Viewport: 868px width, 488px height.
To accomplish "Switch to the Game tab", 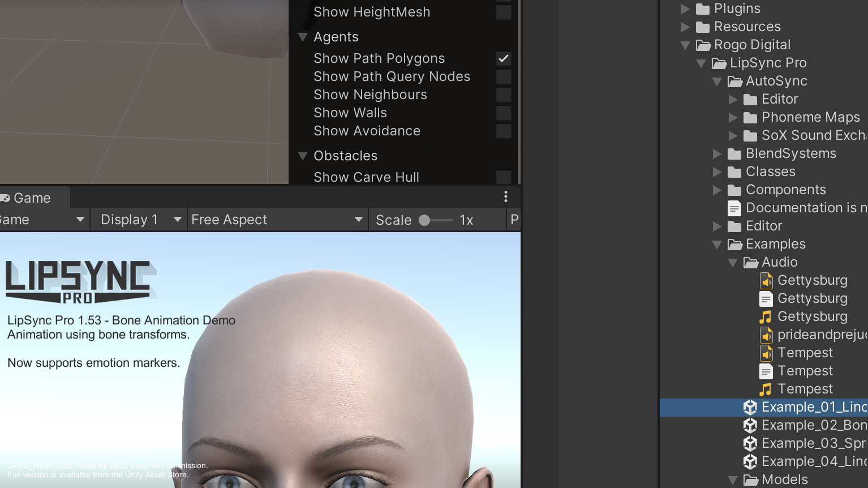I will pos(34,198).
